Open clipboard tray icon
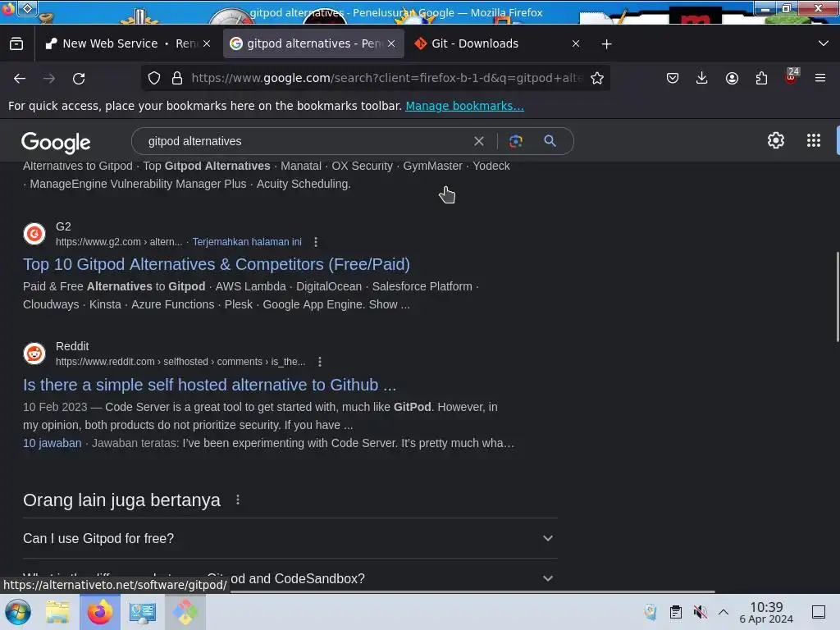Viewport: 840px width, 630px height. (x=676, y=612)
